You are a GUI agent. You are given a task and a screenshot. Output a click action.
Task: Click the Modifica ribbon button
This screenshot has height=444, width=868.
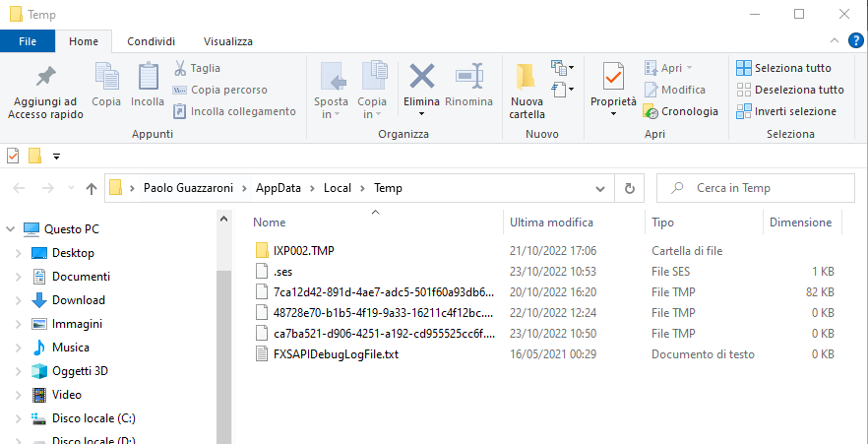pyautogui.click(x=675, y=90)
